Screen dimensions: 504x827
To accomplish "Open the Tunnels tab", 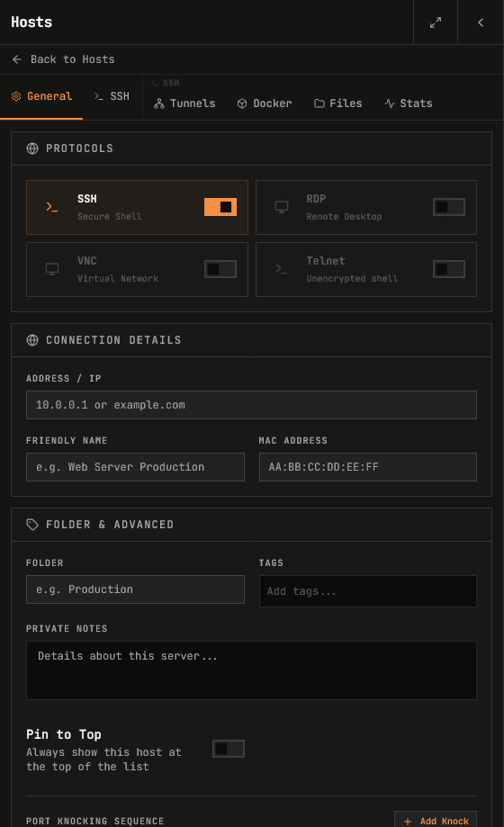I will (x=184, y=103).
